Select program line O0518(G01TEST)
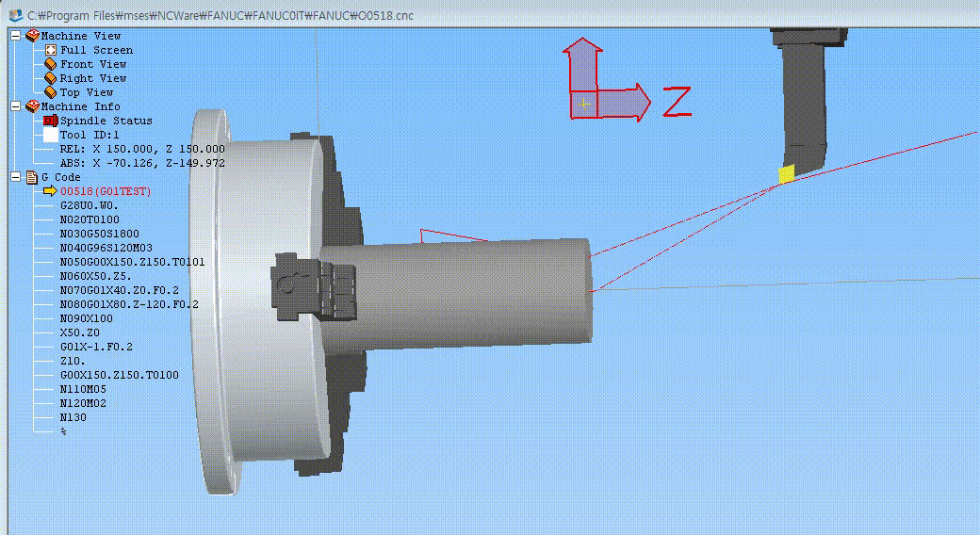This screenshot has height=535, width=980. coord(106,191)
